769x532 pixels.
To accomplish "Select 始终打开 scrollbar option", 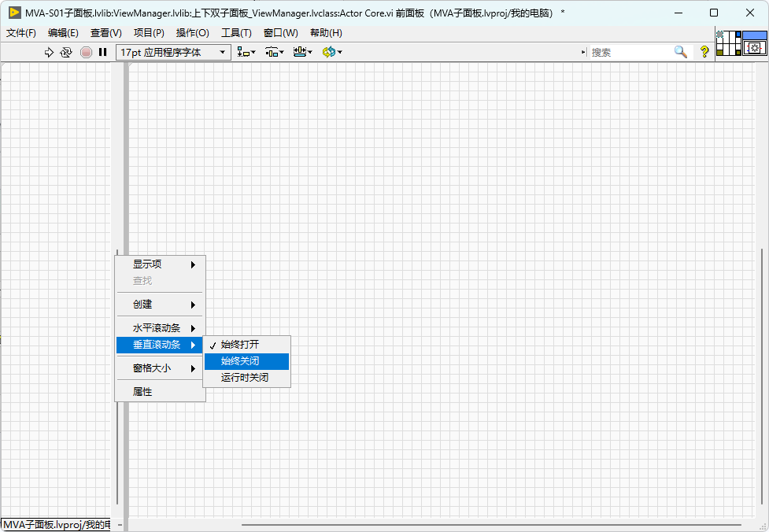I will click(247, 345).
